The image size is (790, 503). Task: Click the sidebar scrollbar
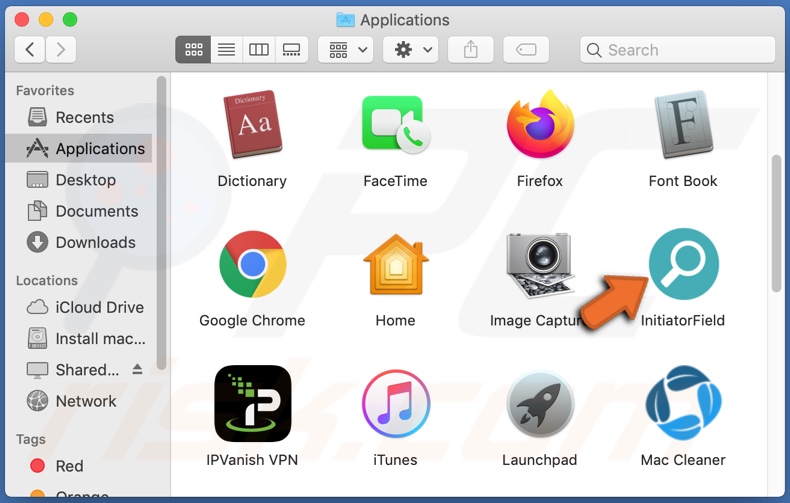pyautogui.click(x=161, y=223)
